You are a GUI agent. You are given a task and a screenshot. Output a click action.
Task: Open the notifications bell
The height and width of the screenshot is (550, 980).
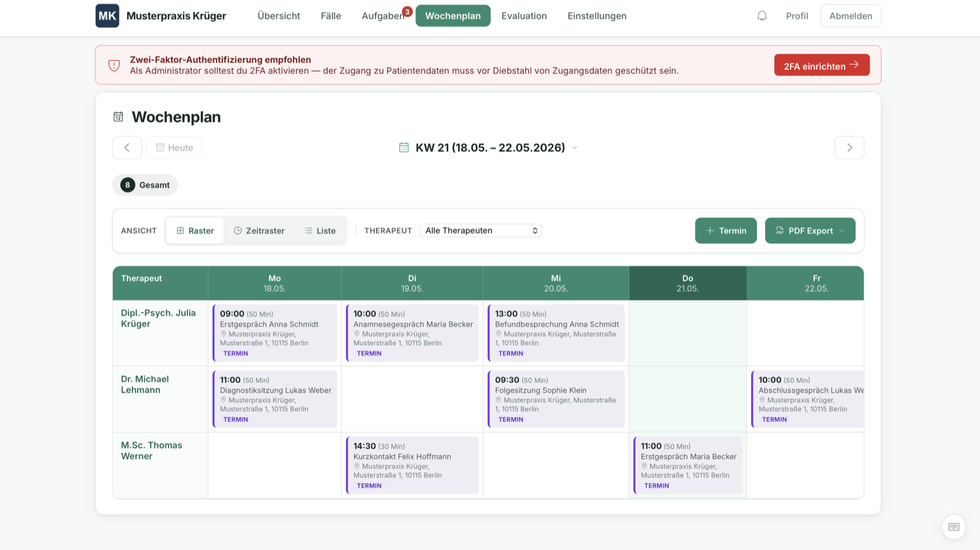click(762, 16)
